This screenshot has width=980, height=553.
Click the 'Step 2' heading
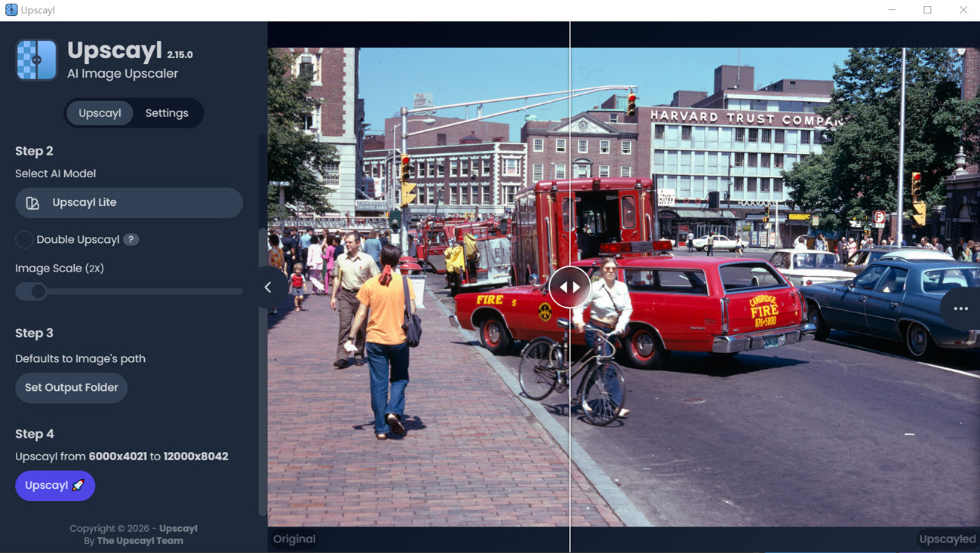34,151
